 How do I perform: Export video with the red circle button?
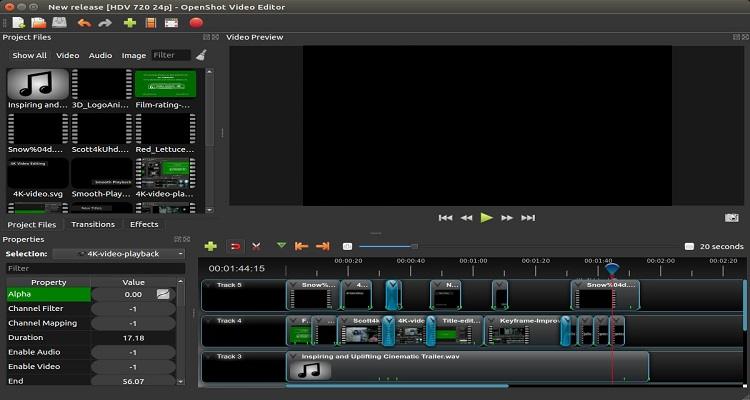pos(196,22)
